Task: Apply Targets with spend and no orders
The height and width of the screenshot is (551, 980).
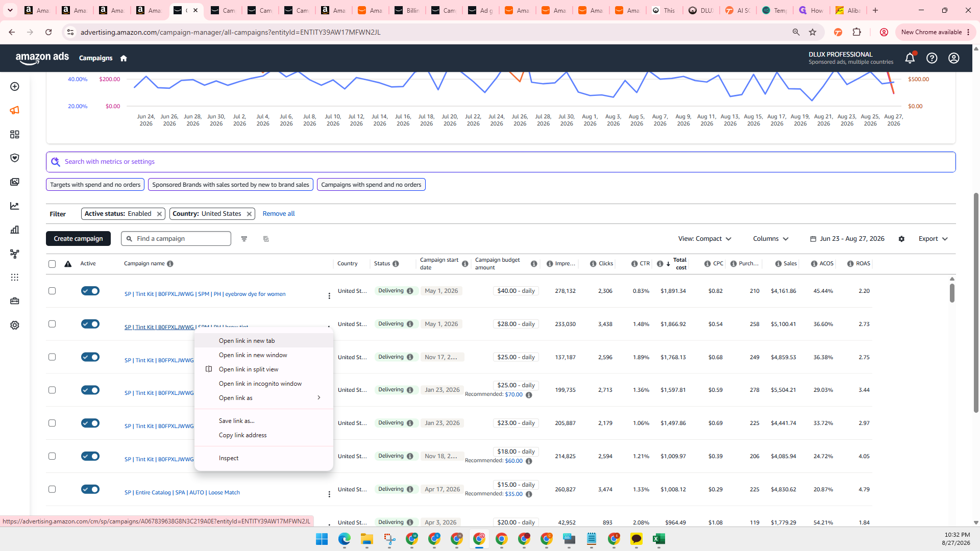Action: point(95,185)
